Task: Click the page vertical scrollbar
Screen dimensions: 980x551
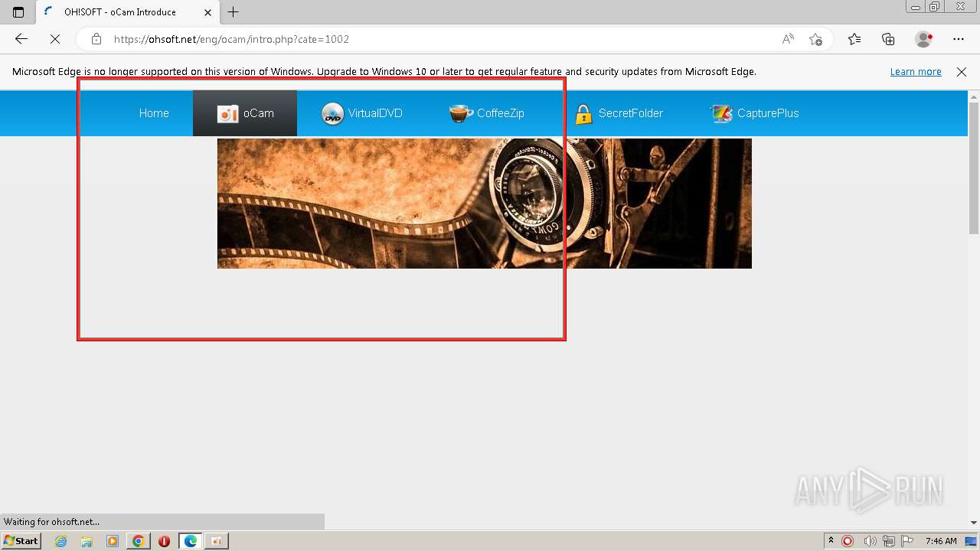Action: pyautogui.click(x=974, y=168)
